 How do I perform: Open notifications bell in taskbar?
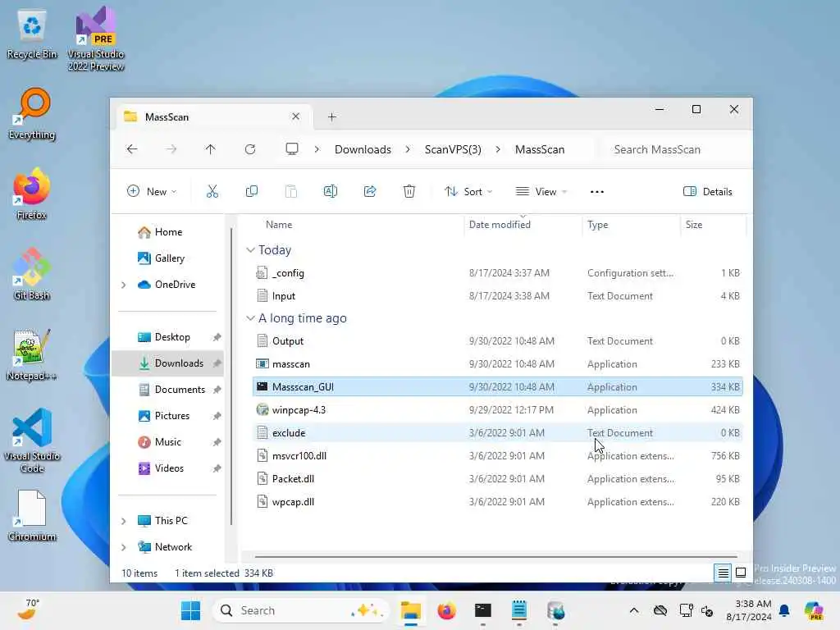(784, 610)
